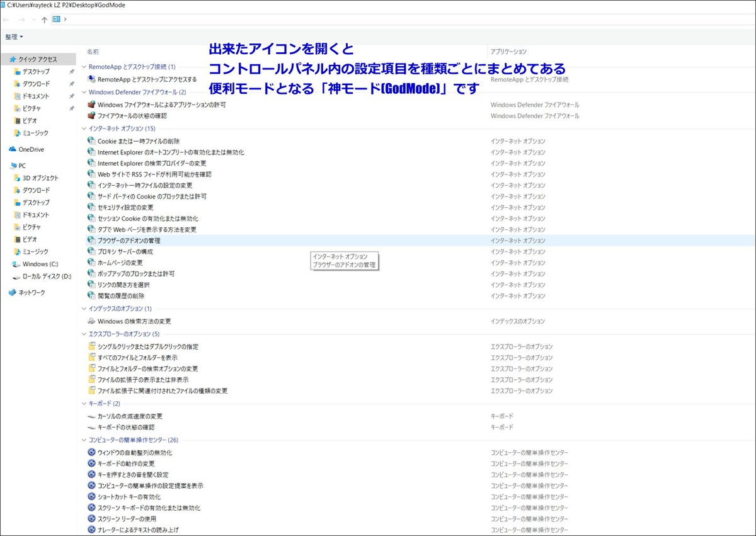The width and height of the screenshot is (756, 536).
Task: Click icon for ウィンドウの自動整列の無効化
Action: click(91, 452)
